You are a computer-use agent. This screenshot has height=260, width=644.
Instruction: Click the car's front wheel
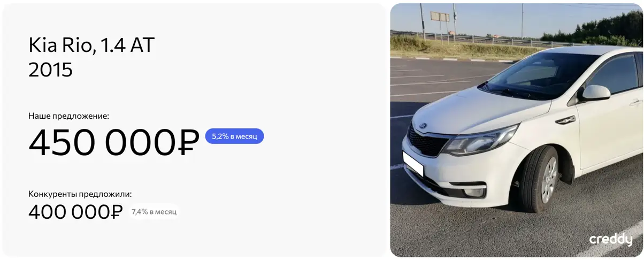coord(541,178)
